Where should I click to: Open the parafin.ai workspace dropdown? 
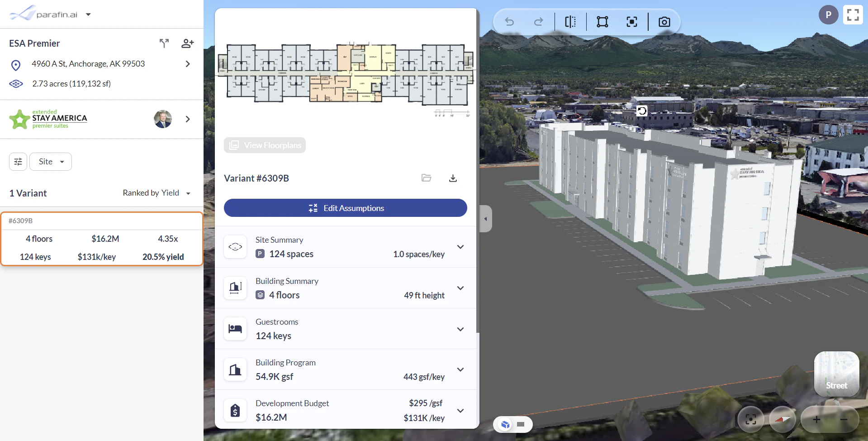pos(88,14)
